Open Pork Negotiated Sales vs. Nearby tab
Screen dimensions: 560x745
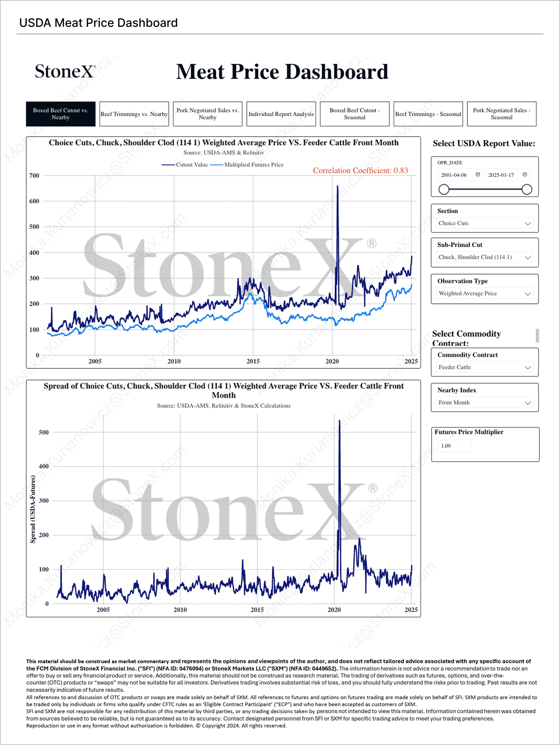pyautogui.click(x=208, y=114)
